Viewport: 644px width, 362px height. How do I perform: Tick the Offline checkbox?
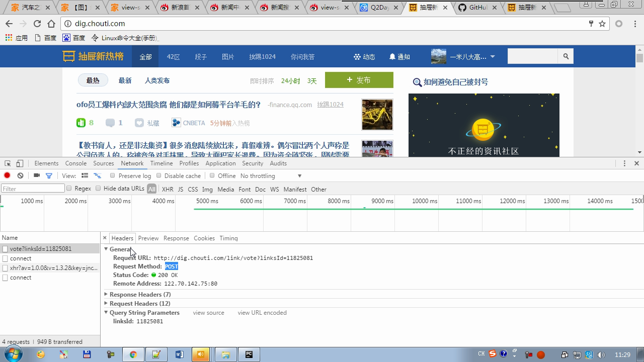pos(212,175)
